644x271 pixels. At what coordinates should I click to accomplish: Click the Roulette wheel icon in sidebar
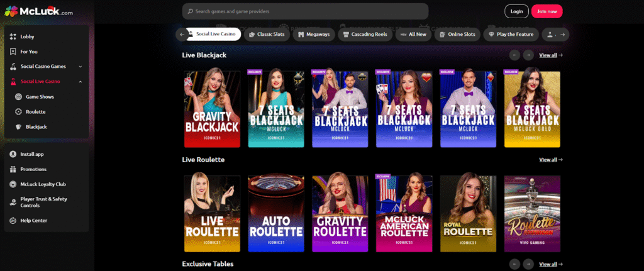pos(18,112)
